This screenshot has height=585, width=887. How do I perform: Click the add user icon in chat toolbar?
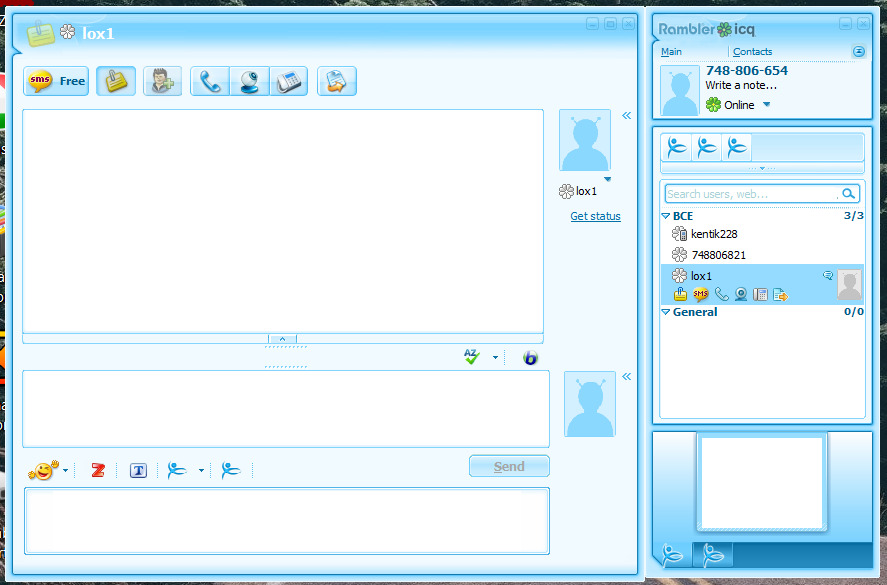[162, 81]
